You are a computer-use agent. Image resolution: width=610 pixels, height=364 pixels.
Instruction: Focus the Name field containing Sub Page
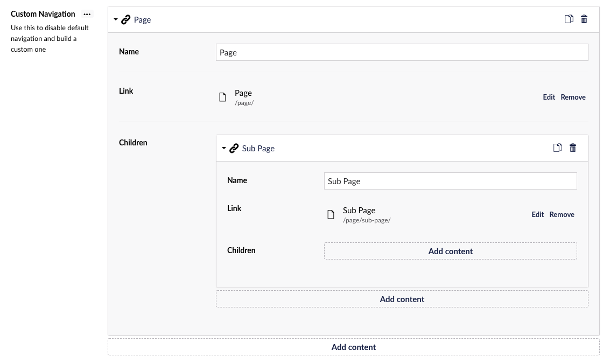point(450,181)
